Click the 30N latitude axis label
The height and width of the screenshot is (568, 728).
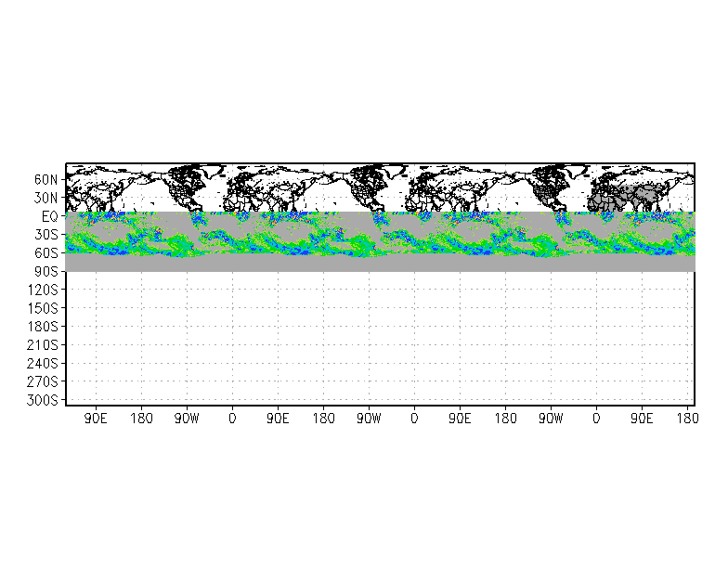(x=45, y=199)
